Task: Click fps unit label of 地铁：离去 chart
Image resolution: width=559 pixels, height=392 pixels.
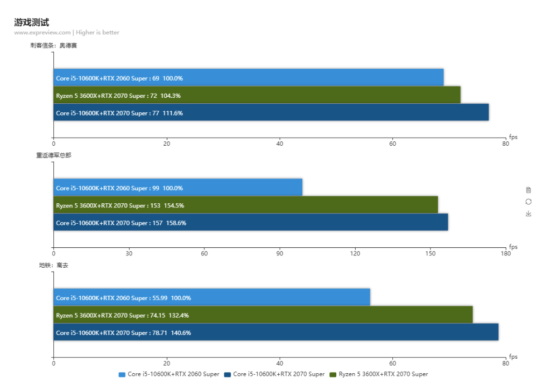Action: point(513,357)
